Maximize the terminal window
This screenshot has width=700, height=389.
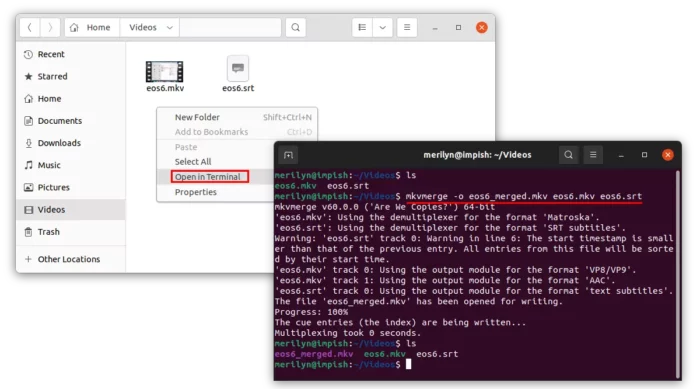point(644,155)
